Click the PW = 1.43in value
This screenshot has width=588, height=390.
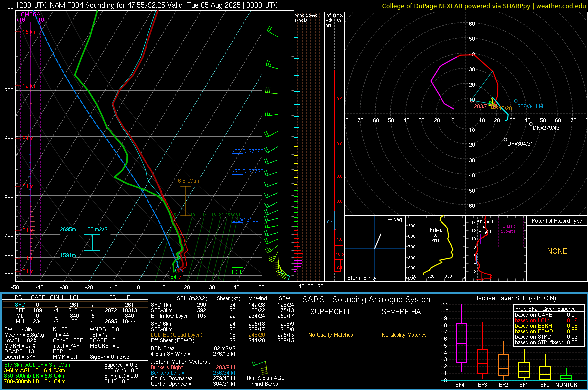(19, 329)
